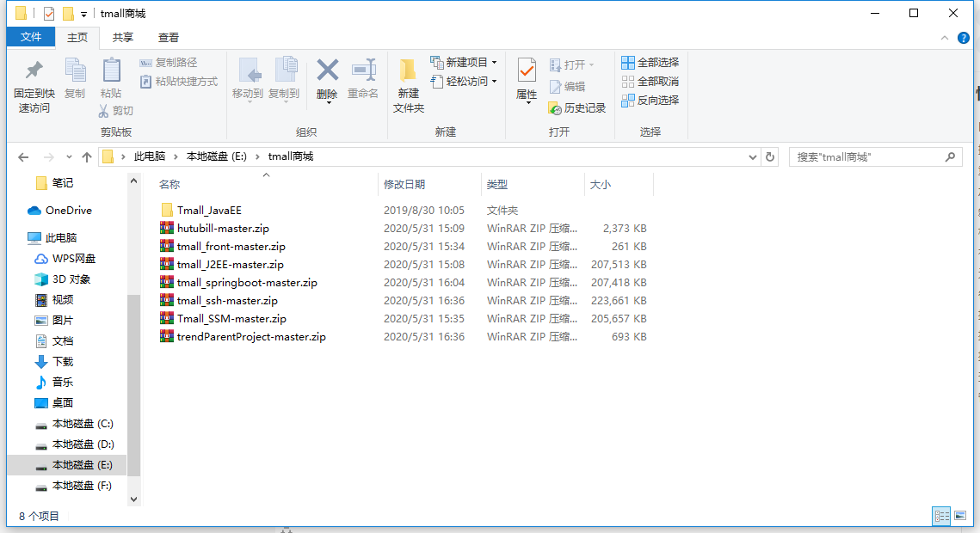Collapse the ribbon with the chevron
Image resolution: width=980 pixels, height=533 pixels.
944,37
